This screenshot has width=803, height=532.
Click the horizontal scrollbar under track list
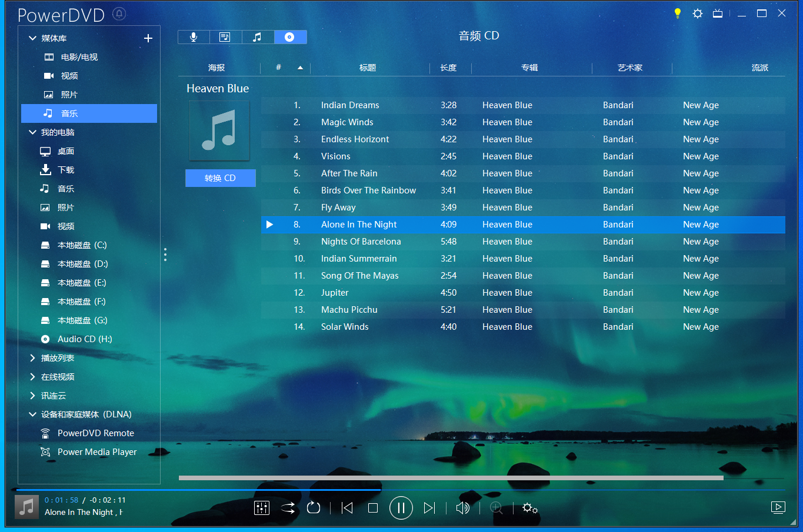(x=451, y=478)
